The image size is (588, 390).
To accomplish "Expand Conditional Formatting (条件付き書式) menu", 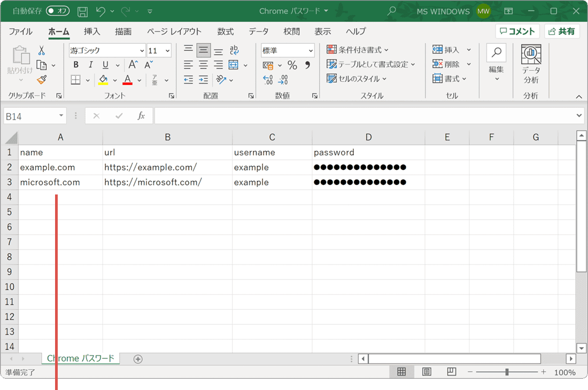I will [x=358, y=50].
